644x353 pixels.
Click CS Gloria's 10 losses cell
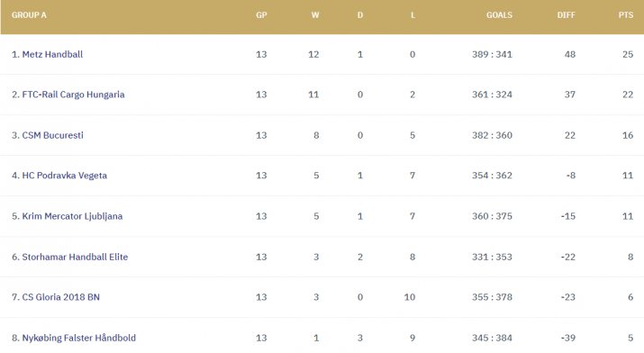tap(410, 297)
